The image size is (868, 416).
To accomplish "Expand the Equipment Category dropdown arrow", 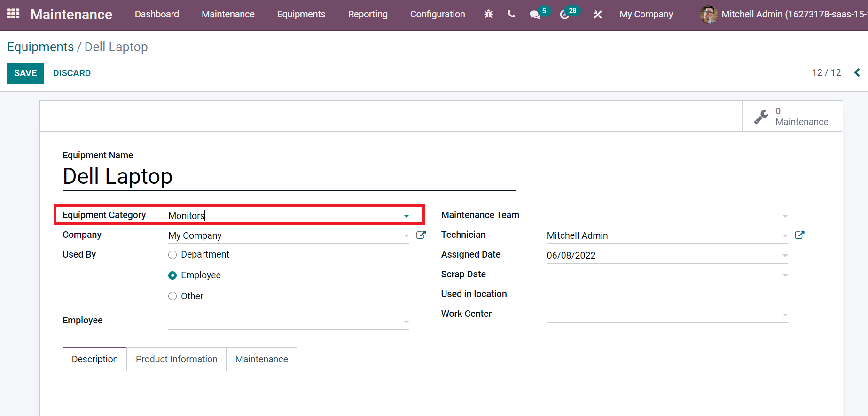I will (x=407, y=216).
